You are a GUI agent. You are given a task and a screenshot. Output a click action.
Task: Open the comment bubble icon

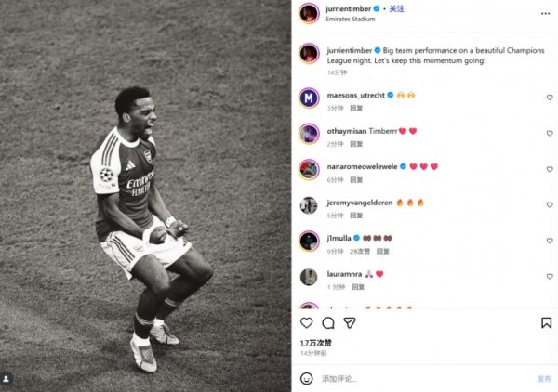pos(328,322)
